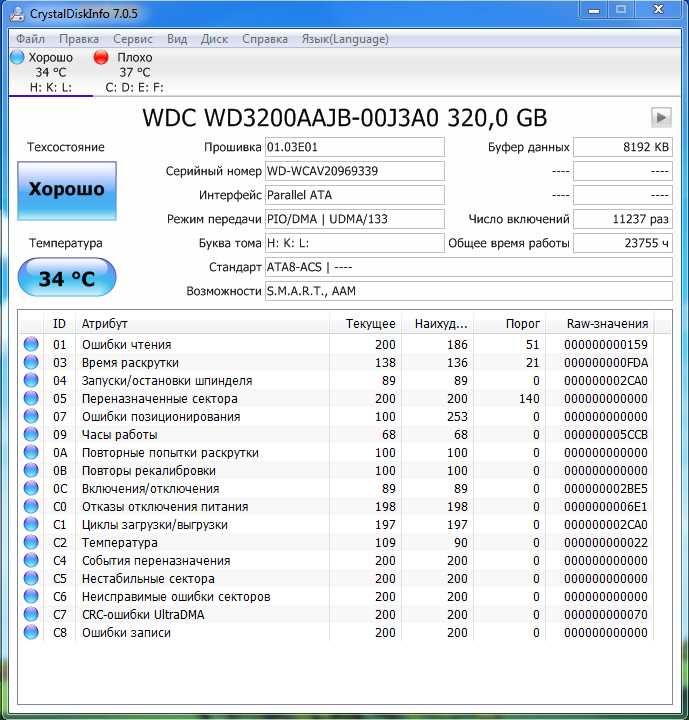Select the CRC-ошибки UltraDMA attribute text
The height and width of the screenshot is (720, 689).
[x=143, y=614]
